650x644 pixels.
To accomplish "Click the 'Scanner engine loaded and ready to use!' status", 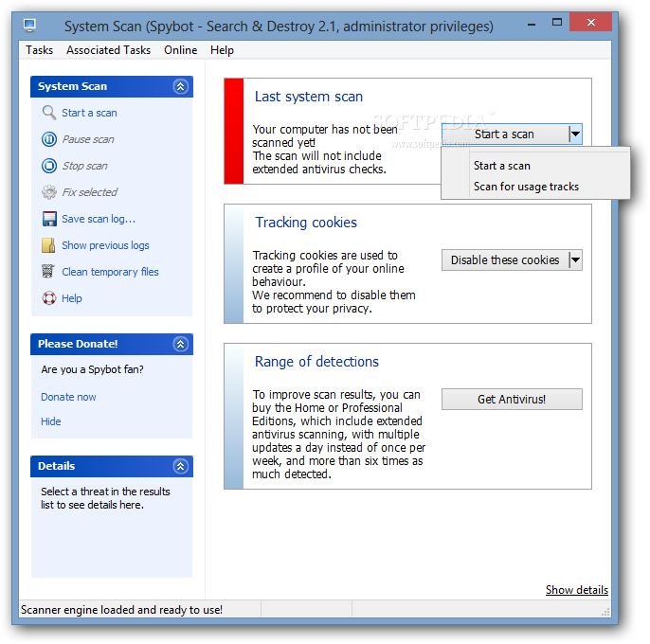I will coord(121,610).
